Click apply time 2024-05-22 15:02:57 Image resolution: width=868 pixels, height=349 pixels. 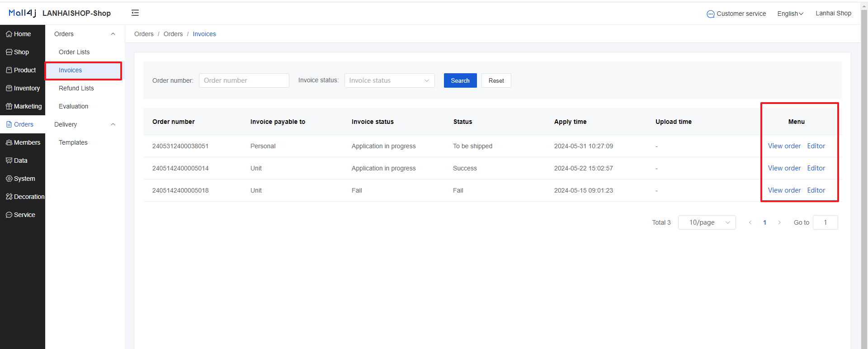coord(584,168)
